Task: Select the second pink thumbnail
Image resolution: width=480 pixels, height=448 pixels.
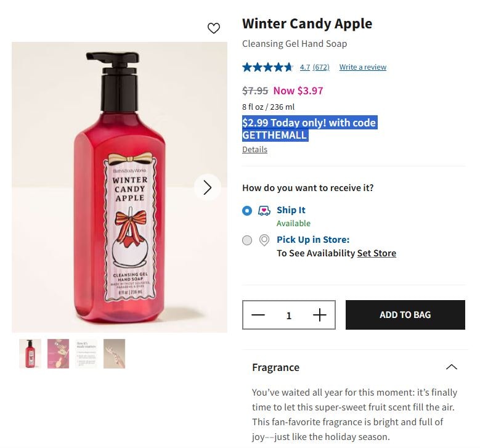Action: pyautogui.click(x=58, y=354)
